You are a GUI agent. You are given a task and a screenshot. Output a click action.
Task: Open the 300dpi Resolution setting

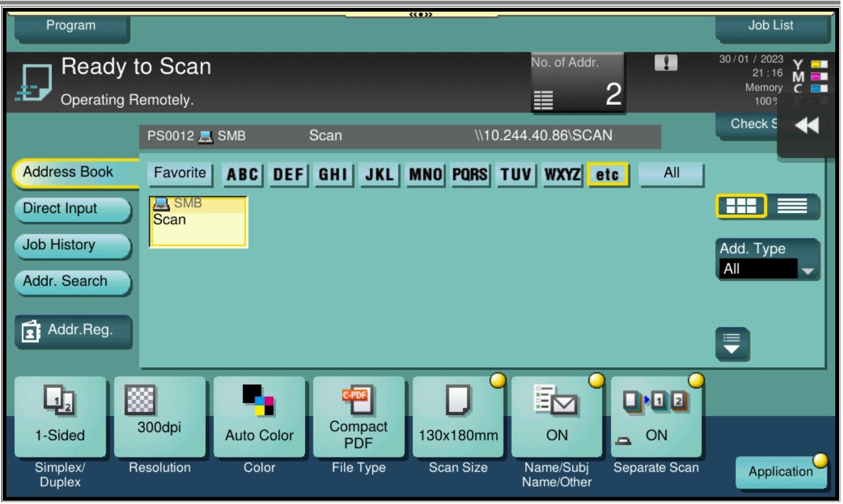pyautogui.click(x=159, y=417)
